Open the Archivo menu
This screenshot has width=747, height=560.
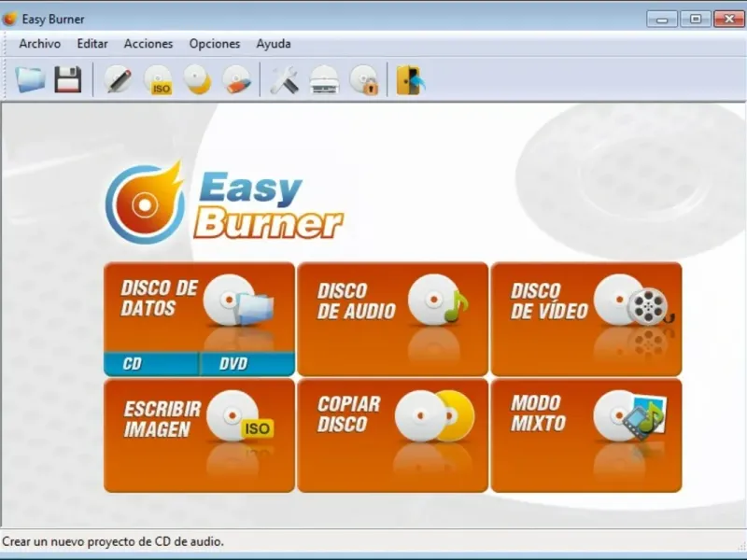click(x=40, y=44)
